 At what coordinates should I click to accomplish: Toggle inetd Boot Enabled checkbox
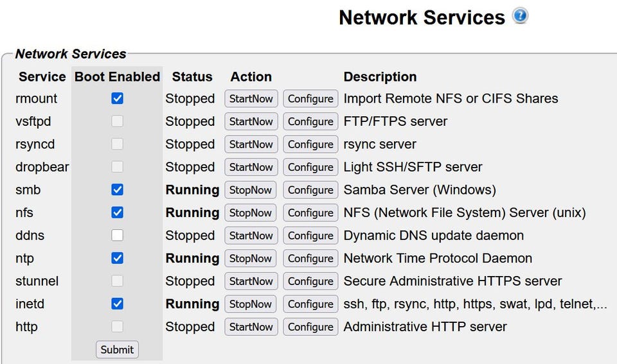tap(117, 304)
